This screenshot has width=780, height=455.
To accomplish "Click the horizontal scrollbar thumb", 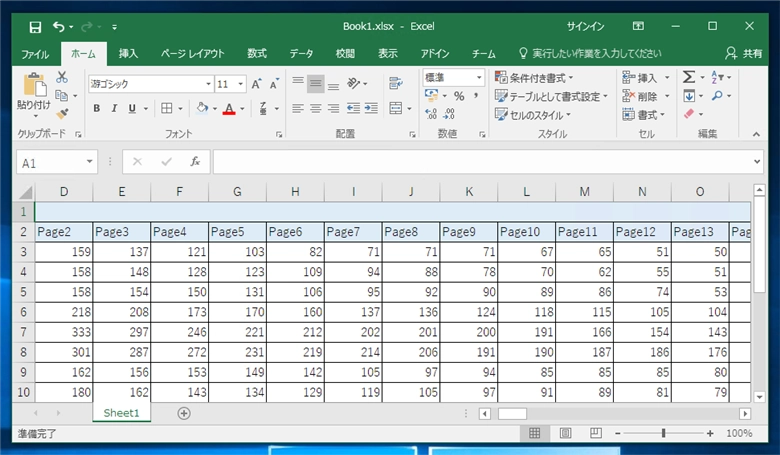I will (512, 414).
